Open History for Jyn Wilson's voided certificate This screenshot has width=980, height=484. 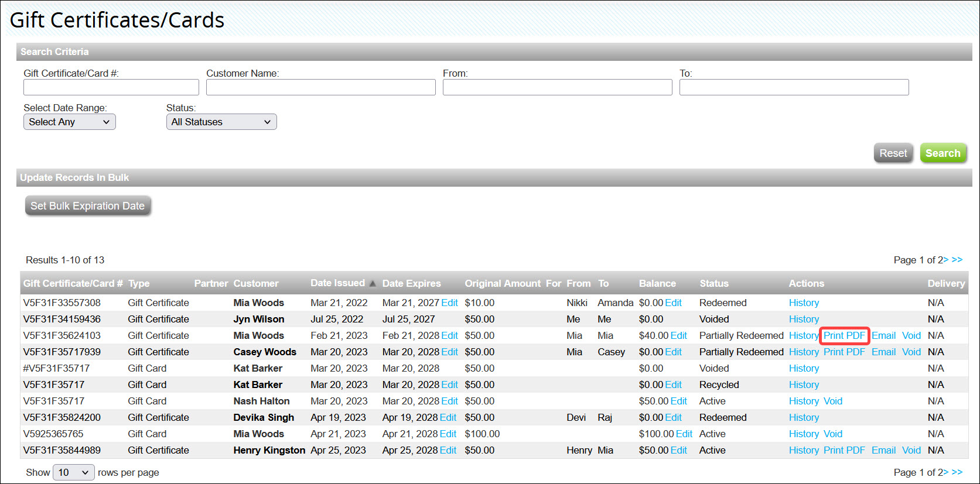pos(804,319)
